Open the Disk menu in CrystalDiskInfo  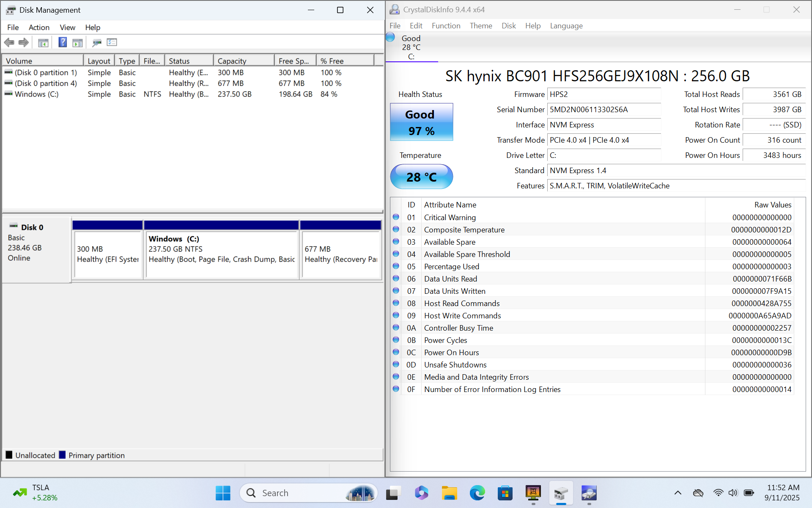(509, 26)
